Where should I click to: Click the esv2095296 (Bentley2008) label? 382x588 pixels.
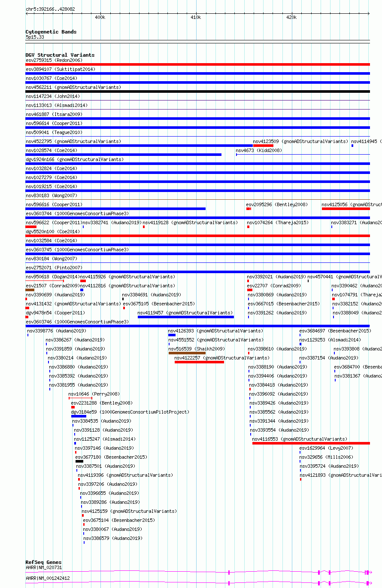pos(277,204)
